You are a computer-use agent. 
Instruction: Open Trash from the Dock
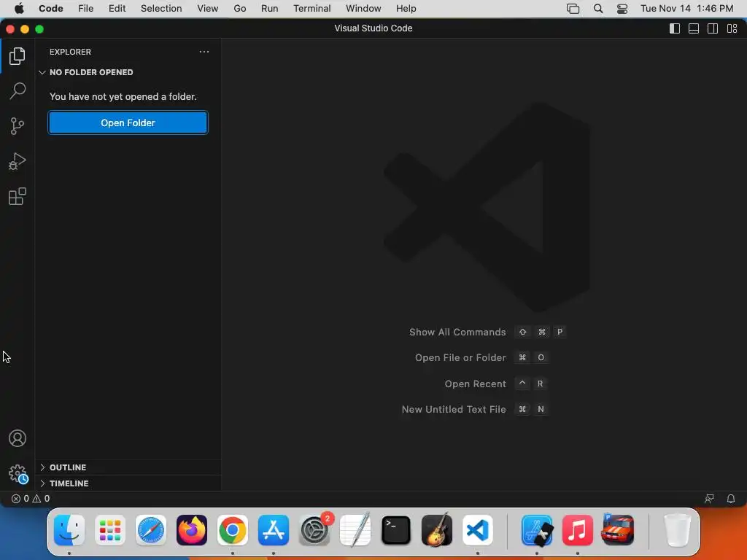pos(677,530)
